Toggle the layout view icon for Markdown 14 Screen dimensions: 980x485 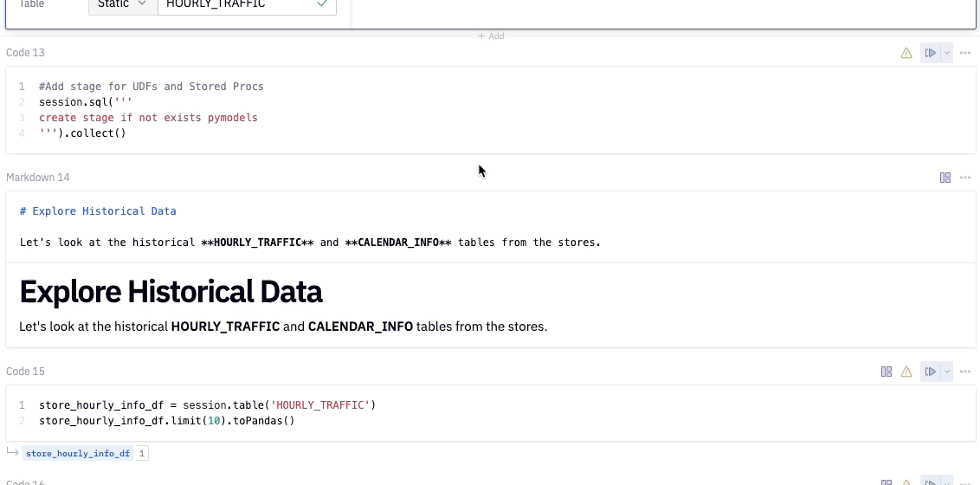(945, 178)
